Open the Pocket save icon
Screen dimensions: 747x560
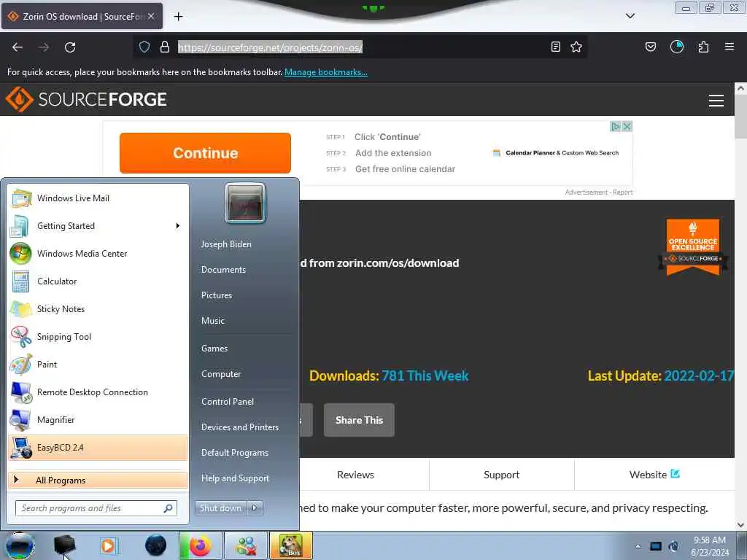tap(651, 47)
